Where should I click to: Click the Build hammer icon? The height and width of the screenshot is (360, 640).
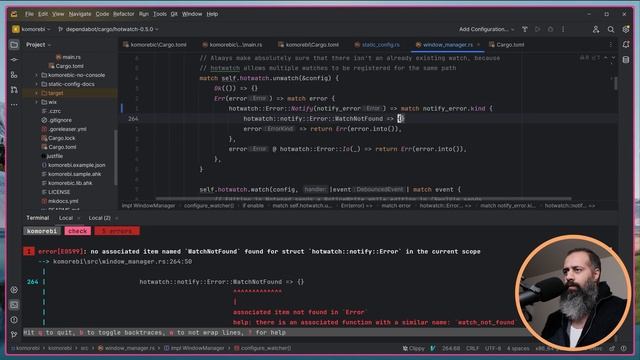525,29
